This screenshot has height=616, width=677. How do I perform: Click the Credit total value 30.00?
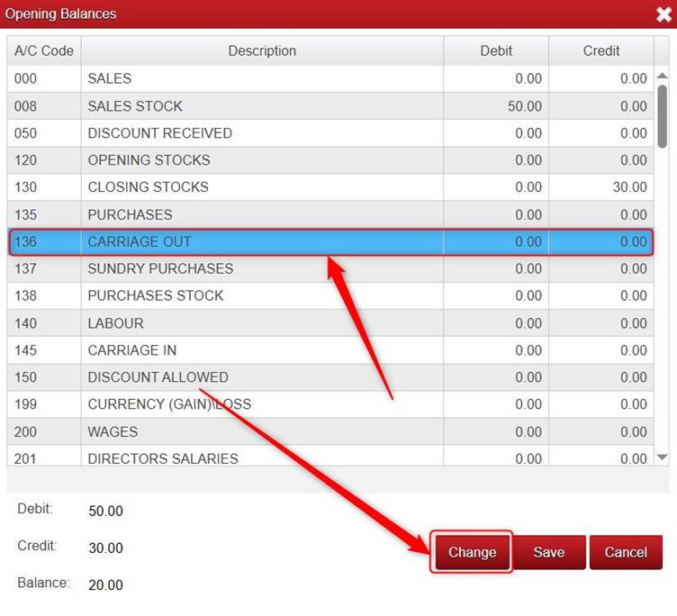106,548
